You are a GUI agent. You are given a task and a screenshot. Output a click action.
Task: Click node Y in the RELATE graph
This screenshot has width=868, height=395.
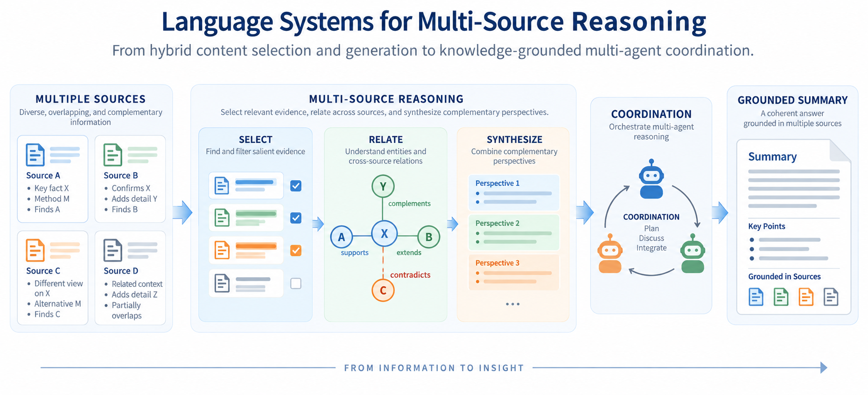383,186
